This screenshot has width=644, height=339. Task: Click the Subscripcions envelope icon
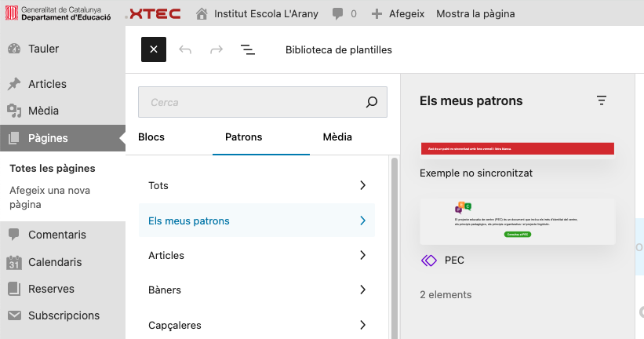click(x=14, y=315)
